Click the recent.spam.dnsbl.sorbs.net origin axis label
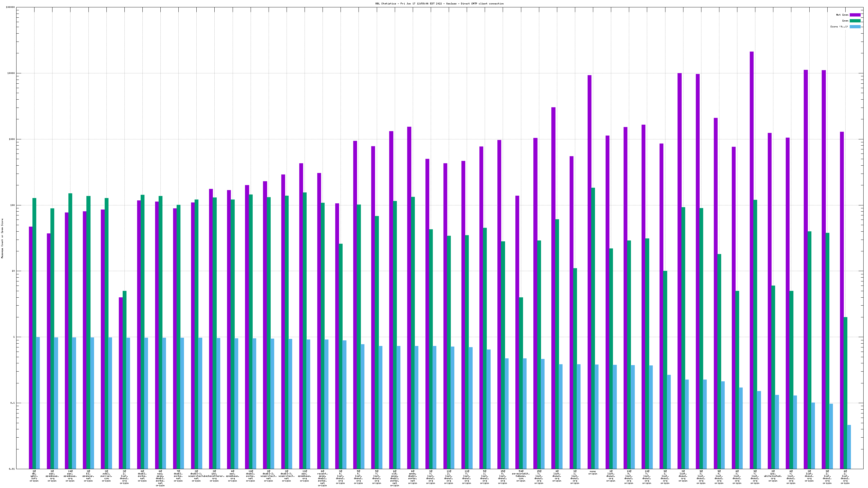Screen dimensions: 868x488 [323, 478]
